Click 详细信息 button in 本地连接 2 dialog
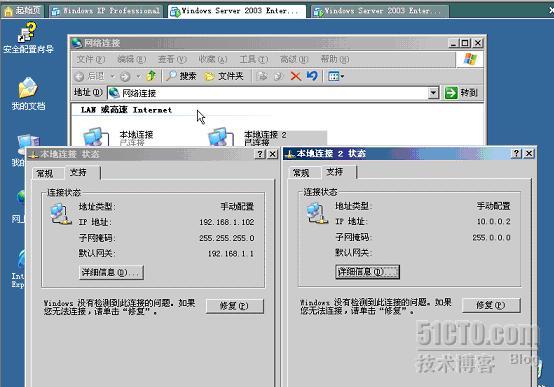Image resolution: width=554 pixels, height=387 pixels. pyautogui.click(x=367, y=272)
